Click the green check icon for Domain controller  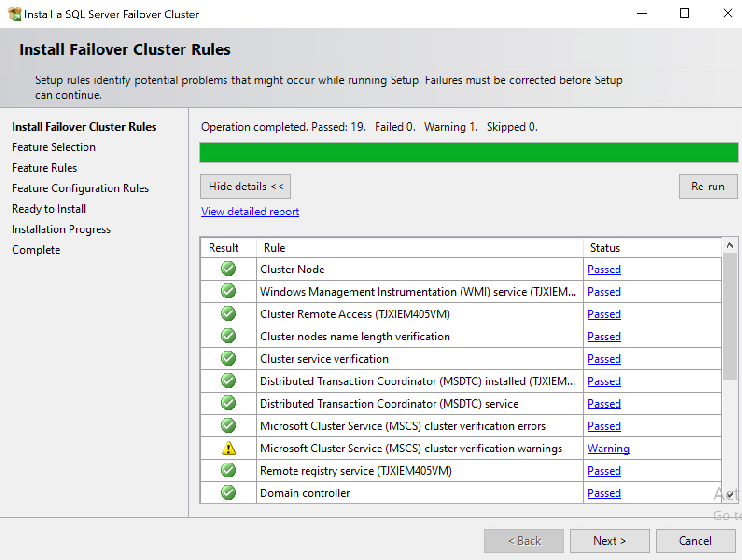[228, 492]
